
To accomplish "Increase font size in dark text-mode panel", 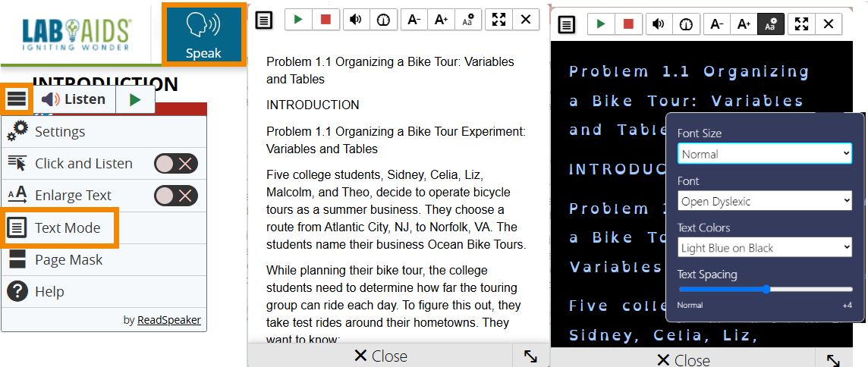I will [744, 24].
